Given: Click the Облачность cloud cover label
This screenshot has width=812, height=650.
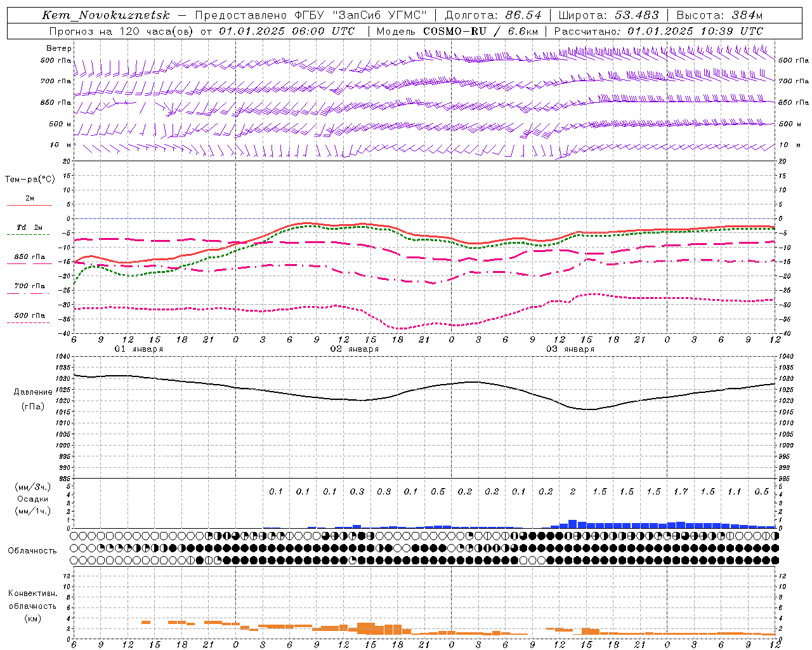Looking at the screenshot, I should point(32,550).
